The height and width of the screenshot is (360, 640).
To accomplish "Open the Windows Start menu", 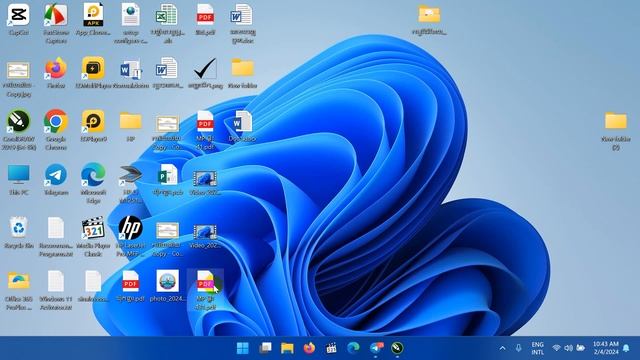I will tap(243, 348).
